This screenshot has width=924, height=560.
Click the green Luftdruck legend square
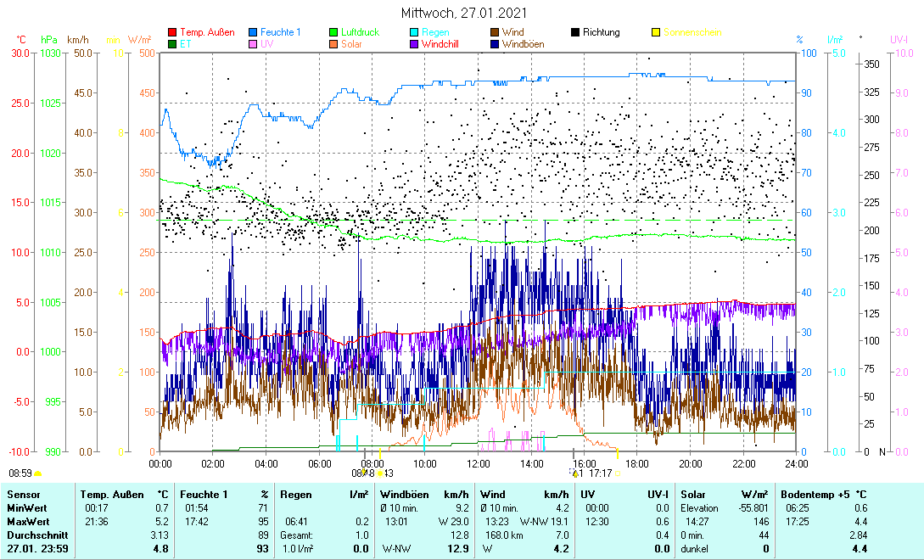click(333, 33)
